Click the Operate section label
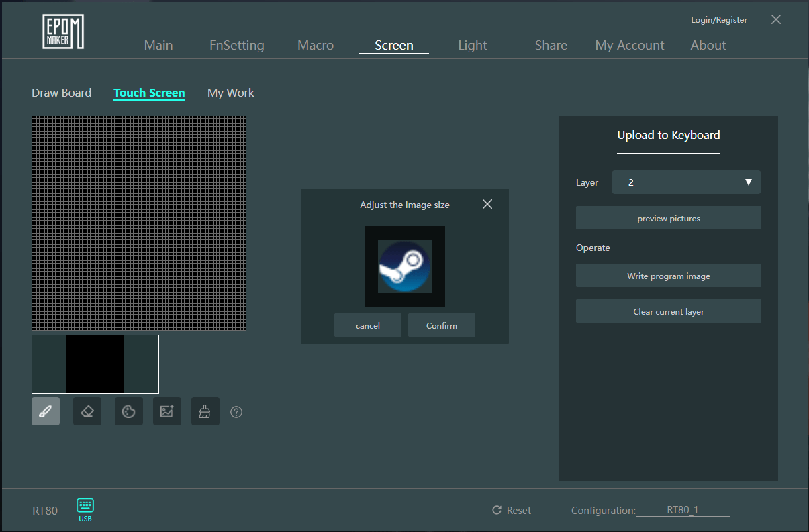This screenshot has width=809, height=532. (x=593, y=248)
